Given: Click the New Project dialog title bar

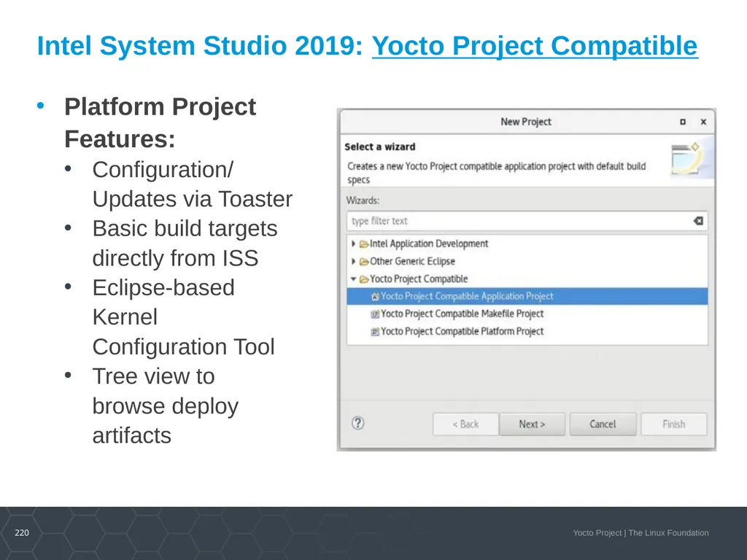Looking at the screenshot, I should [526, 122].
